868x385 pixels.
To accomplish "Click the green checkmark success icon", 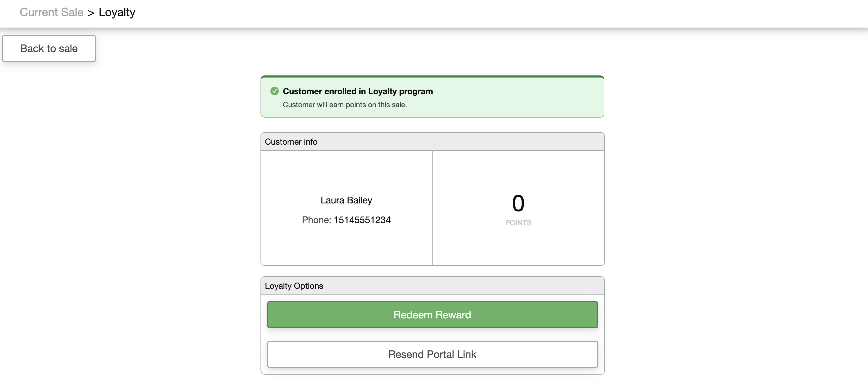I will point(275,91).
